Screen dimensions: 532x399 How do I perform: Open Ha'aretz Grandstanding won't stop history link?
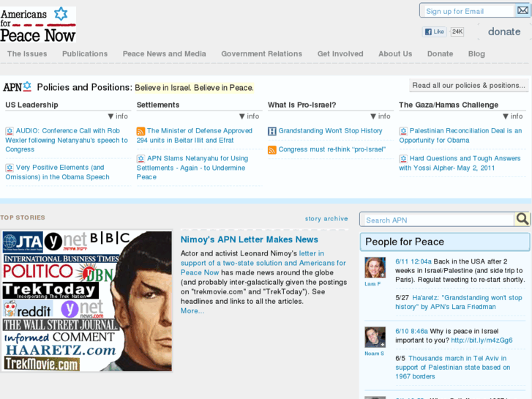pyautogui.click(x=458, y=302)
